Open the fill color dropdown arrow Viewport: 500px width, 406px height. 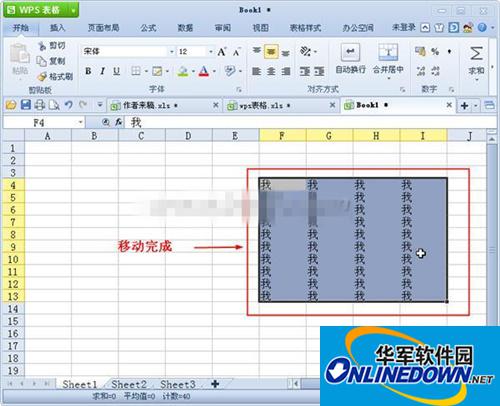pyautogui.click(x=193, y=71)
